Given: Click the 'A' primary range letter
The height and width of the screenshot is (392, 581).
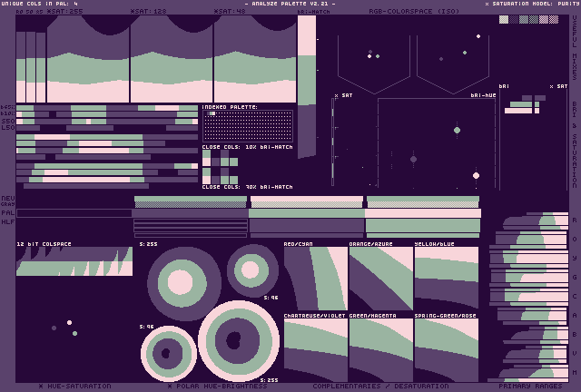Looking at the screenshot, I should tap(575, 315).
